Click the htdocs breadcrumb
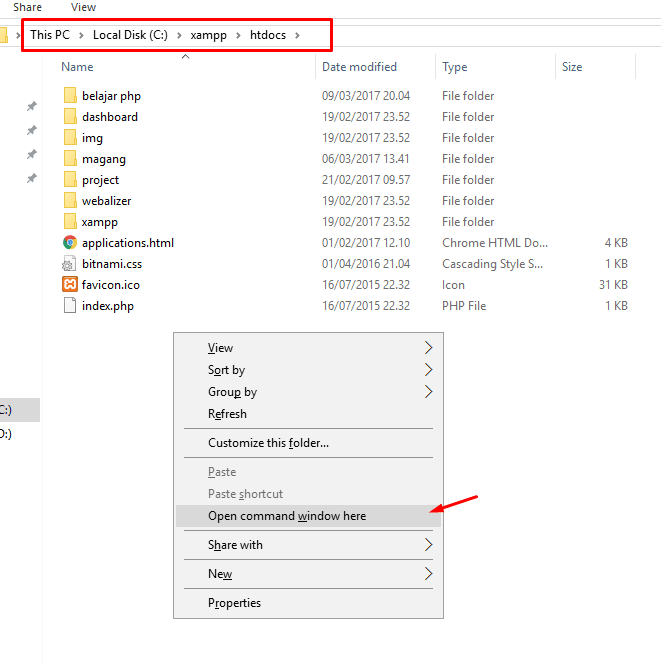The image size is (661, 666). pyautogui.click(x=268, y=35)
